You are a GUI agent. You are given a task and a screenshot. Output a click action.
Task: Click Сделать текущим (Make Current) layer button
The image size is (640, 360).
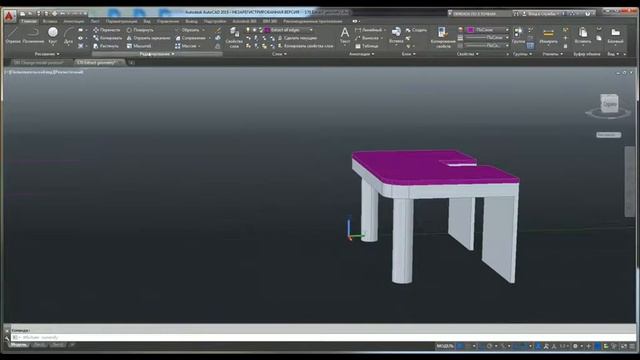tap(297, 38)
